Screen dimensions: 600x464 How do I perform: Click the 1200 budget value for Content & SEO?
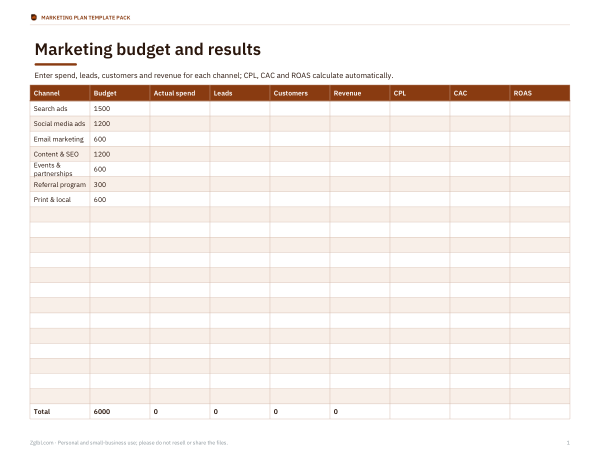click(102, 154)
